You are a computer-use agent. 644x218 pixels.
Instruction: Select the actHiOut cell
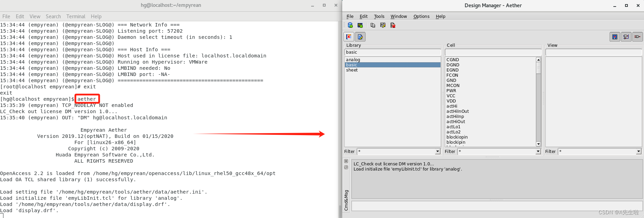(456, 122)
